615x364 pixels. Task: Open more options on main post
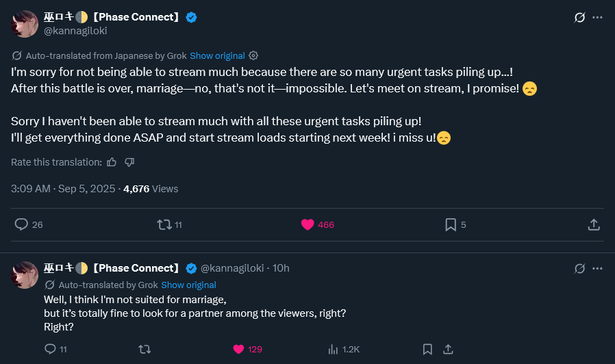coord(597,18)
